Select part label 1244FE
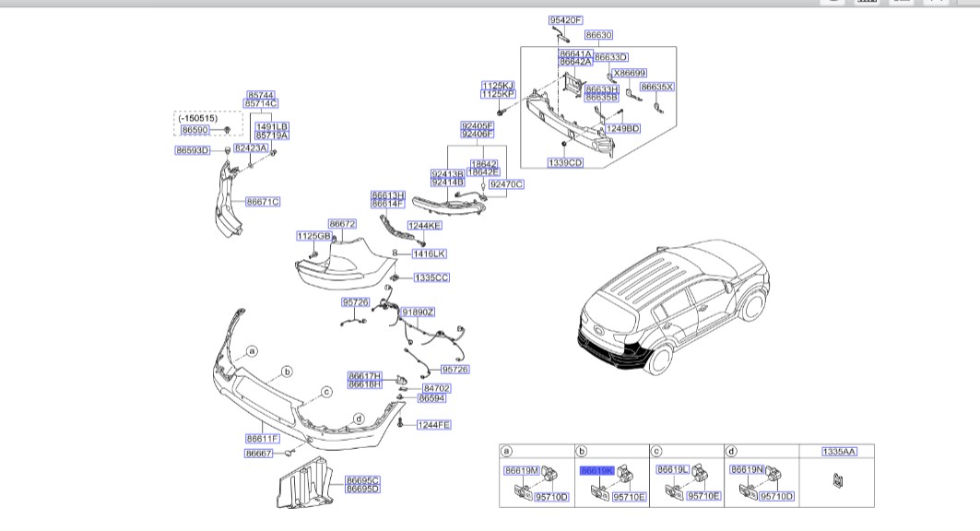Image resolution: width=980 pixels, height=531 pixels. 433,425
